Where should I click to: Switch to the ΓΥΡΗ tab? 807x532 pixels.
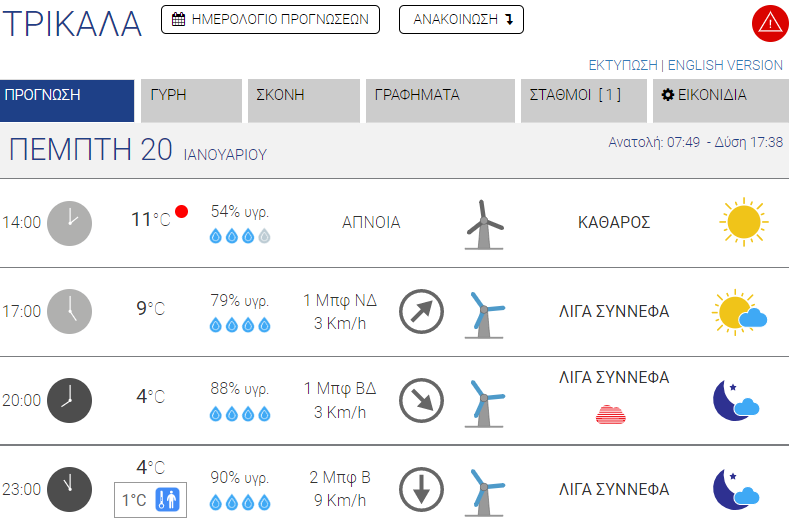pos(191,101)
